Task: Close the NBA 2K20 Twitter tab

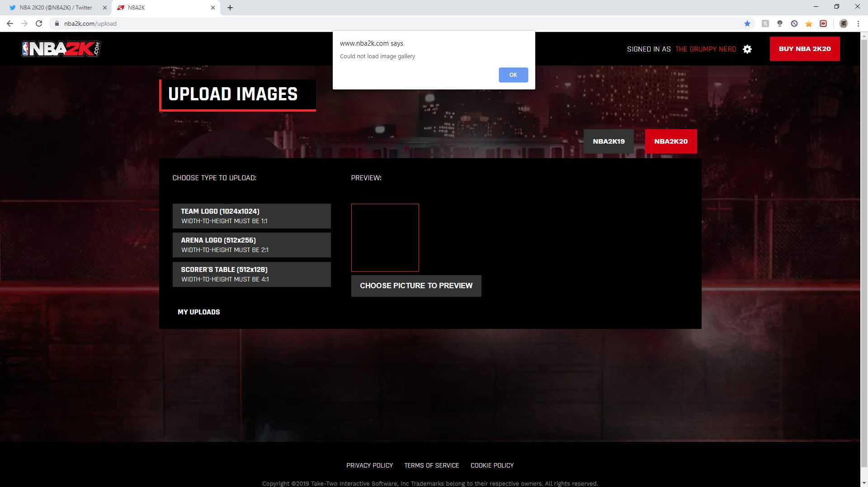Action: pos(105,8)
